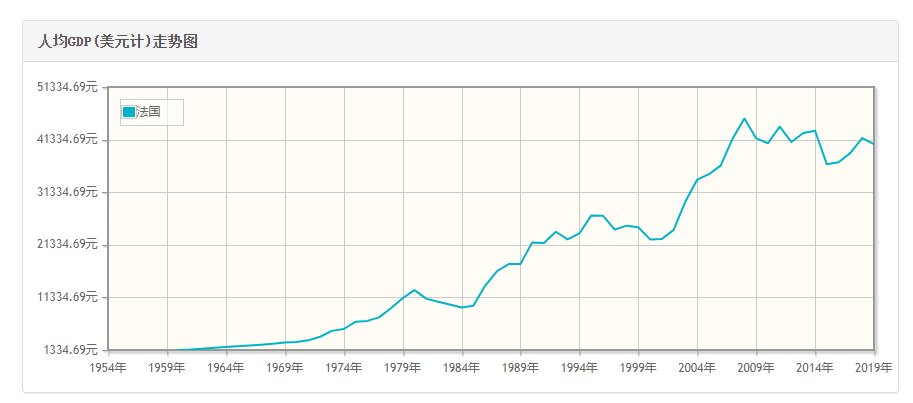Select the 1954年 x-axis label

[108, 367]
